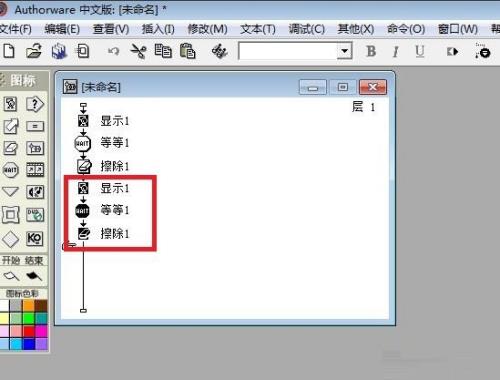Screen dimensions: 500x380
Task: Select Erase icon in icon palette
Action: [x=10, y=148]
